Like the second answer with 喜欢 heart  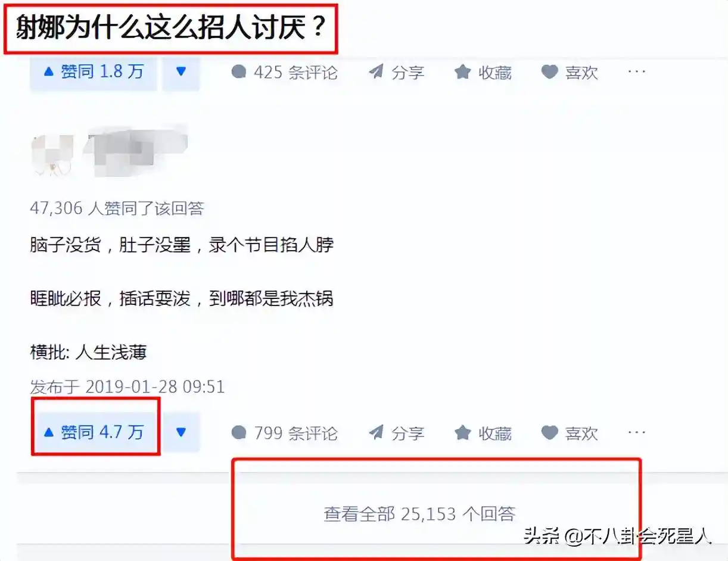pos(570,433)
